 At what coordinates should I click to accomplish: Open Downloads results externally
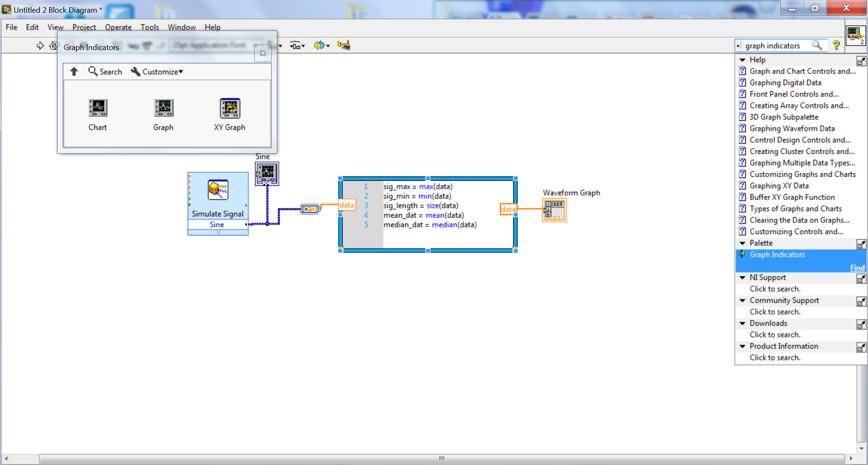coord(861,325)
